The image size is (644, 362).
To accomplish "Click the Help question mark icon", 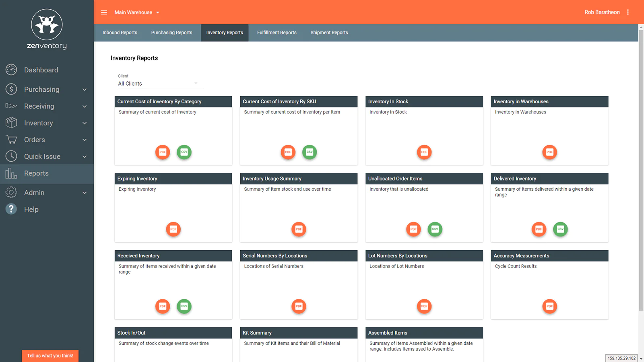I will [x=11, y=209].
